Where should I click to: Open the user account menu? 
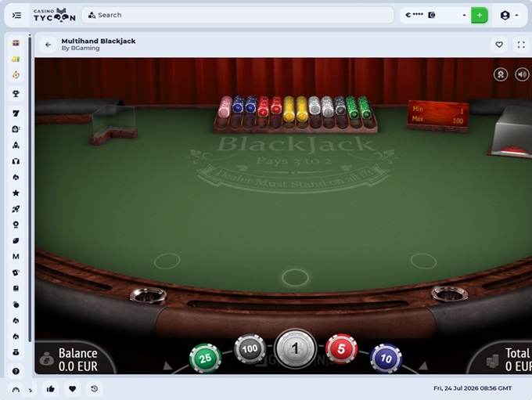[x=509, y=16]
